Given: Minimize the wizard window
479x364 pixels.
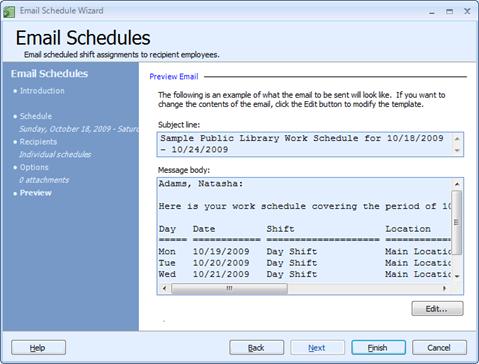Looking at the screenshot, I should click(x=432, y=12).
